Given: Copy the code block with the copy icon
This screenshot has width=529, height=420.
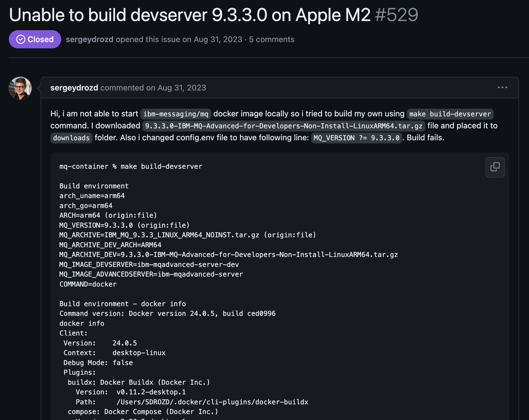Looking at the screenshot, I should point(495,167).
